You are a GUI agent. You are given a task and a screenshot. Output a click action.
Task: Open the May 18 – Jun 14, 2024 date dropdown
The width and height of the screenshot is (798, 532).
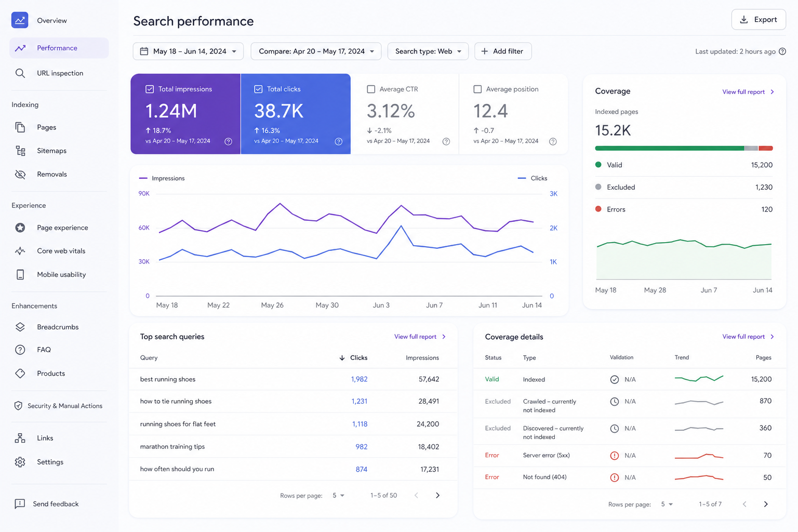[x=188, y=51]
